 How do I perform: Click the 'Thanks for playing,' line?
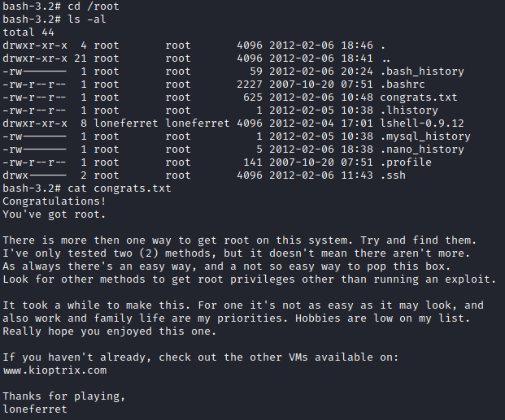(63, 396)
